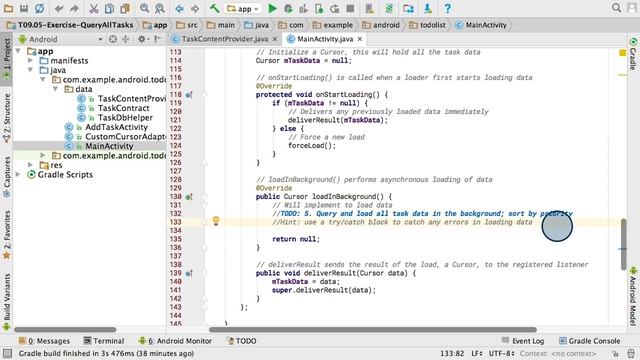The width and height of the screenshot is (640, 360).
Task: Expand Gradle Scripts node
Action: tap(18, 174)
